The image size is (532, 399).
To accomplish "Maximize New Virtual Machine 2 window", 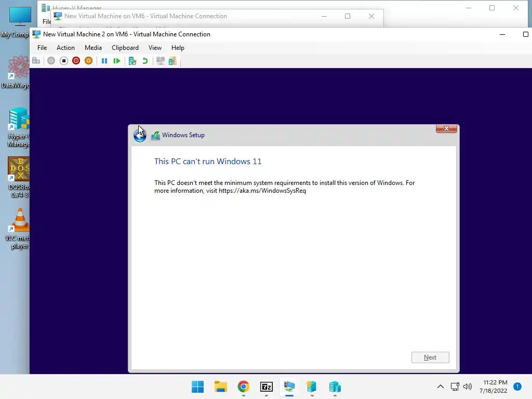I will (x=526, y=34).
